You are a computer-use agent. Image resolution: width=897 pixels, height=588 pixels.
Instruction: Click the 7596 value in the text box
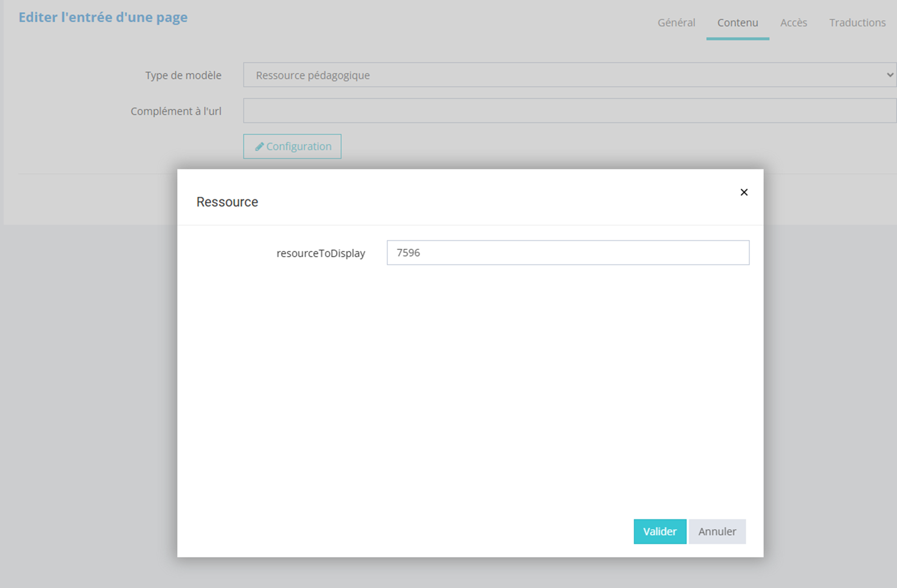[x=408, y=253]
